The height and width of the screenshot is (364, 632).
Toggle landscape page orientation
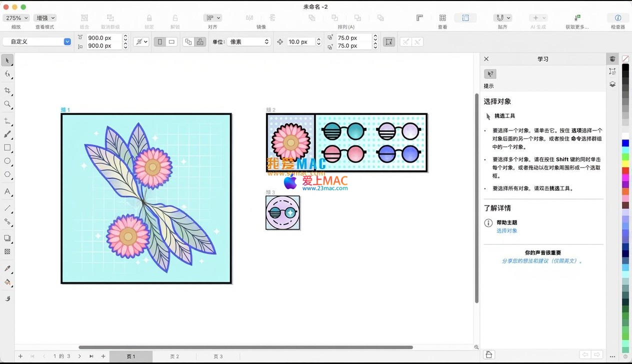[x=171, y=42]
